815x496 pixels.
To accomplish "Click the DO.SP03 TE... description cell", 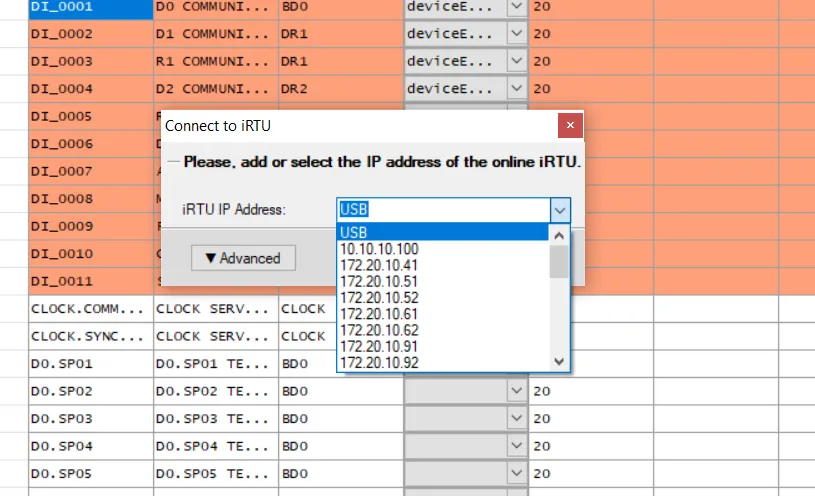I will click(216, 419).
